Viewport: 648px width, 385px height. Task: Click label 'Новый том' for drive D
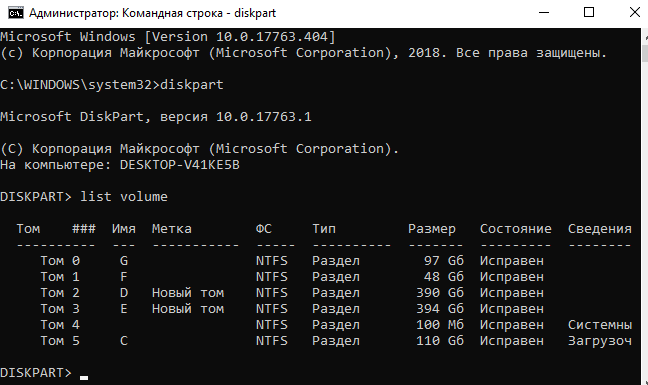tap(188, 293)
